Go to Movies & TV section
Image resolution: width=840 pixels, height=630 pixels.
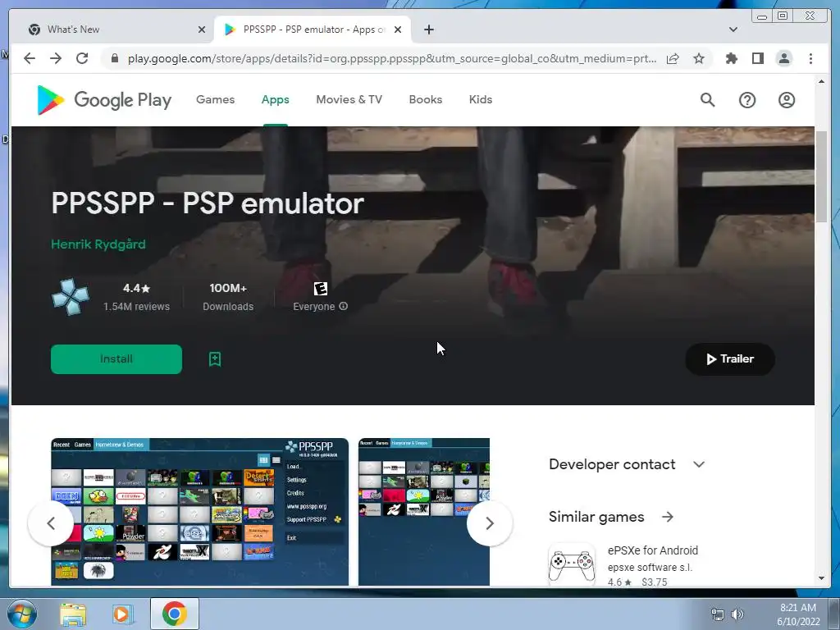(x=349, y=99)
